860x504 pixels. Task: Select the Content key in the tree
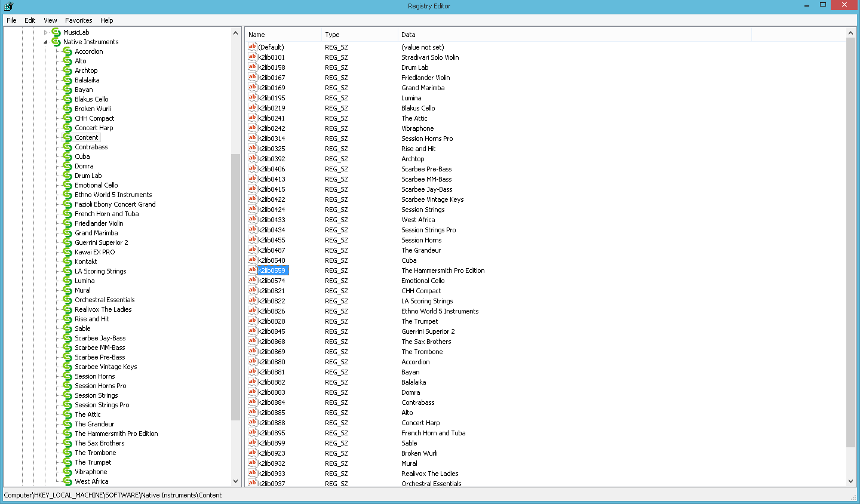click(x=87, y=137)
